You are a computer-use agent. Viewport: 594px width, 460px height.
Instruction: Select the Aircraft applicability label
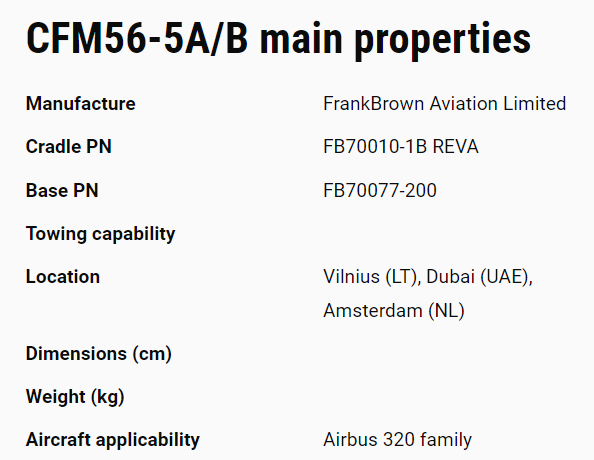point(113,440)
